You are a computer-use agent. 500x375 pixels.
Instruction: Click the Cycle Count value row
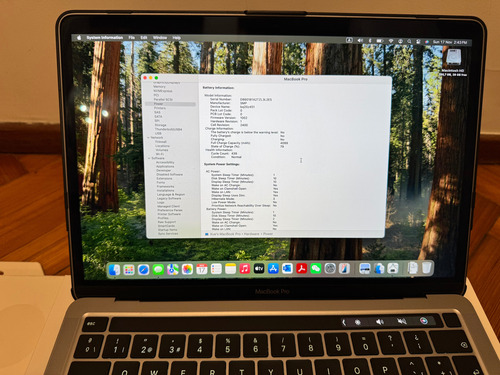coord(224,154)
